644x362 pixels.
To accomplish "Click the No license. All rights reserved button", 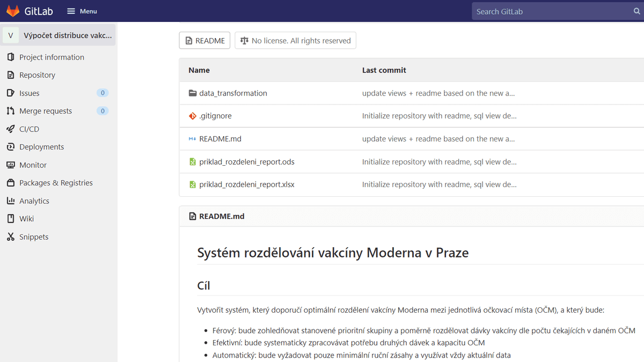I will (295, 40).
